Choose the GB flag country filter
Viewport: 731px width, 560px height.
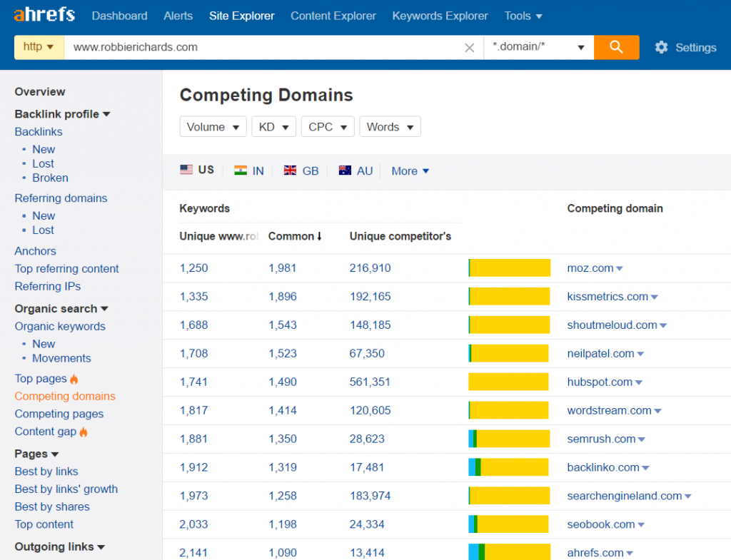click(301, 170)
